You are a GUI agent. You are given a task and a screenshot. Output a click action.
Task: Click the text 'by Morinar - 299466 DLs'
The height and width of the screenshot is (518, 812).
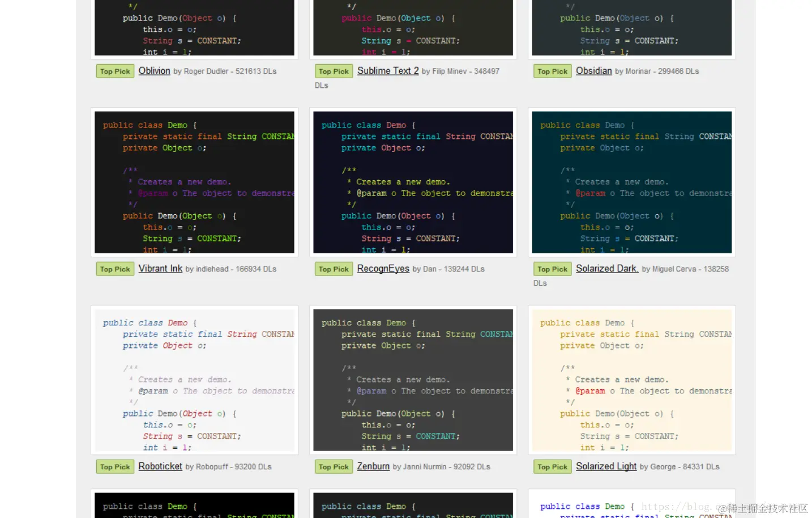point(657,71)
